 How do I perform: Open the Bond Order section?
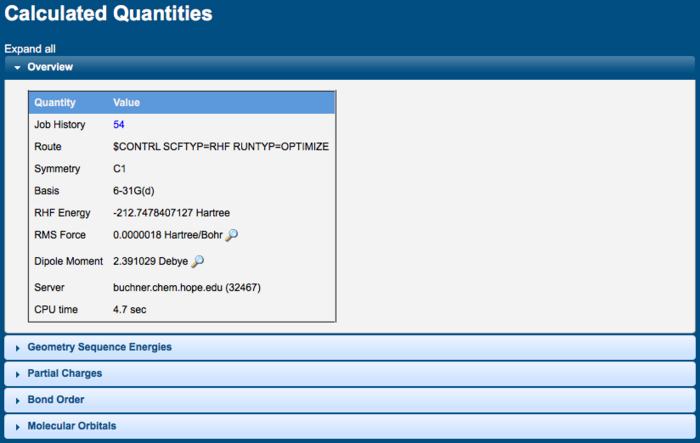click(55, 399)
